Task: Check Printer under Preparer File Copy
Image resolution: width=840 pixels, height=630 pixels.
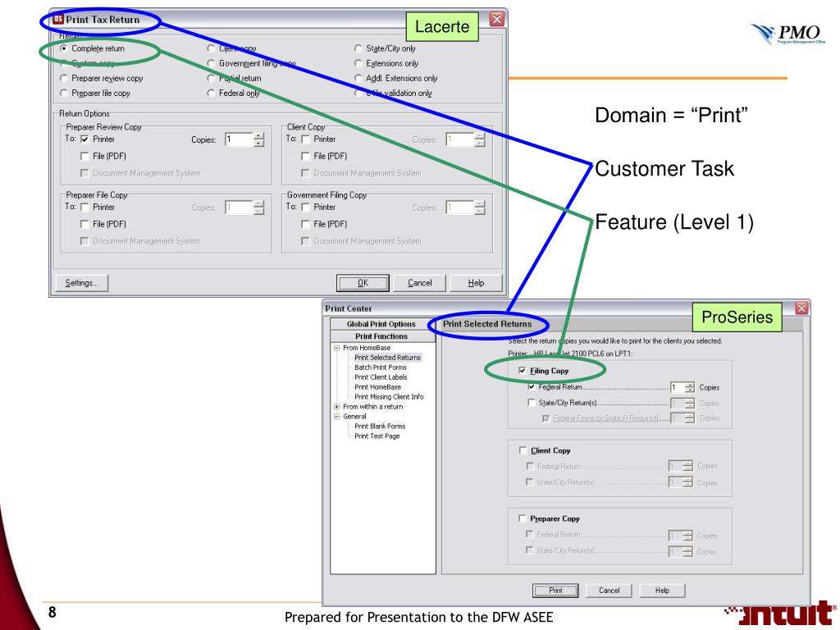Action: point(84,208)
